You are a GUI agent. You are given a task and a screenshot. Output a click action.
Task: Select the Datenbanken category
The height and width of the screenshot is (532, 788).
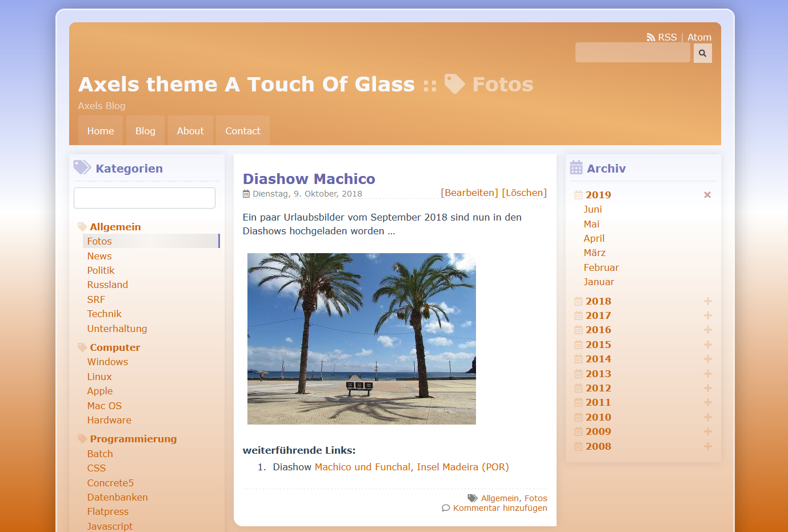tap(117, 497)
